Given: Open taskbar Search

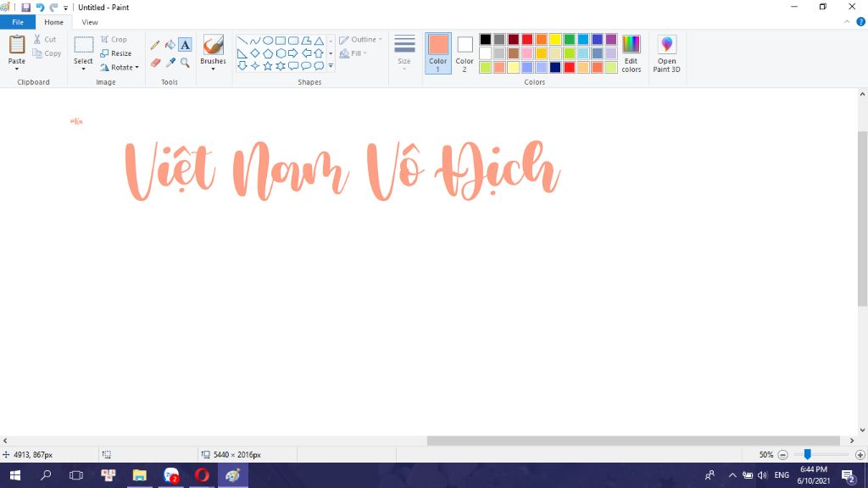Looking at the screenshot, I should (x=46, y=475).
